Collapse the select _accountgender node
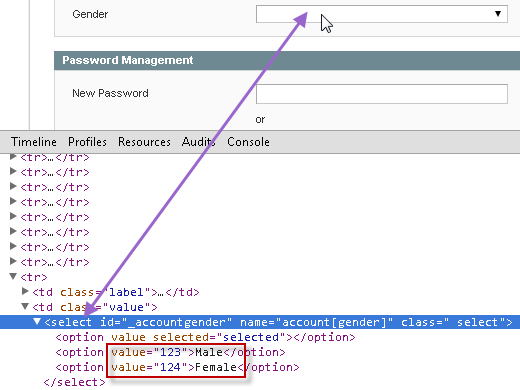The image size is (520, 390). pyautogui.click(x=37, y=321)
